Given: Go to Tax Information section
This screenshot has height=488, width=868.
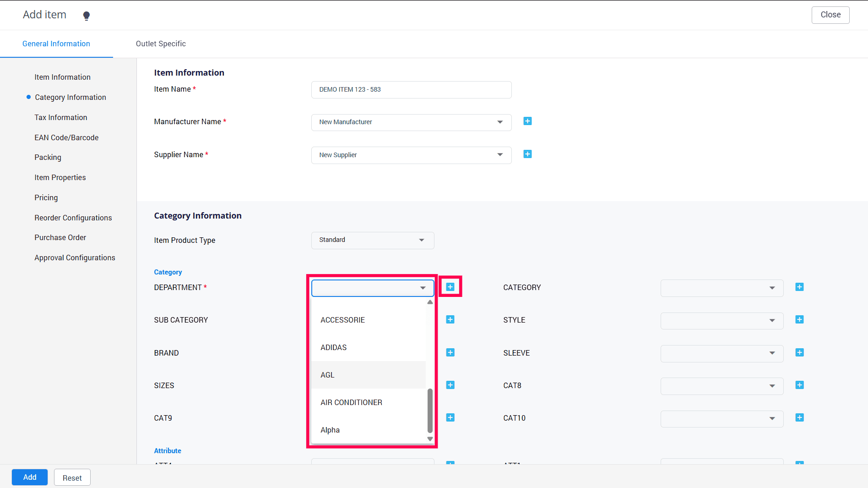Looking at the screenshot, I should pos(60,117).
